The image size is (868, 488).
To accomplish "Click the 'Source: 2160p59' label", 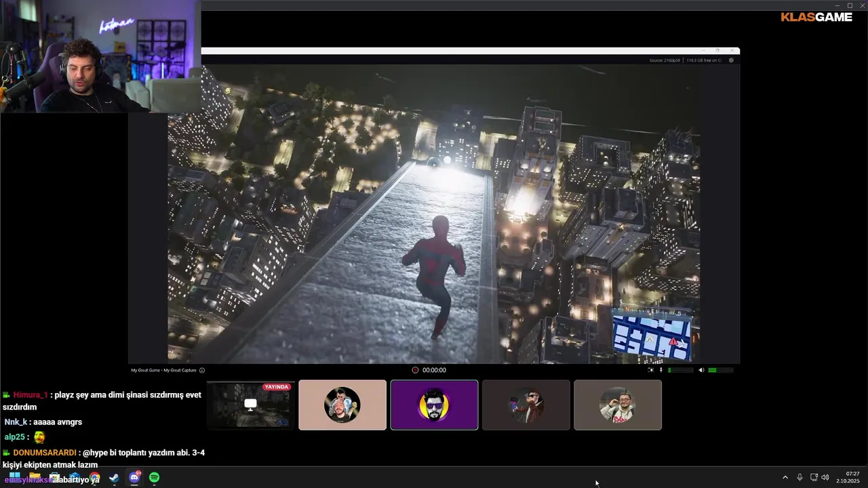I will (x=666, y=60).
